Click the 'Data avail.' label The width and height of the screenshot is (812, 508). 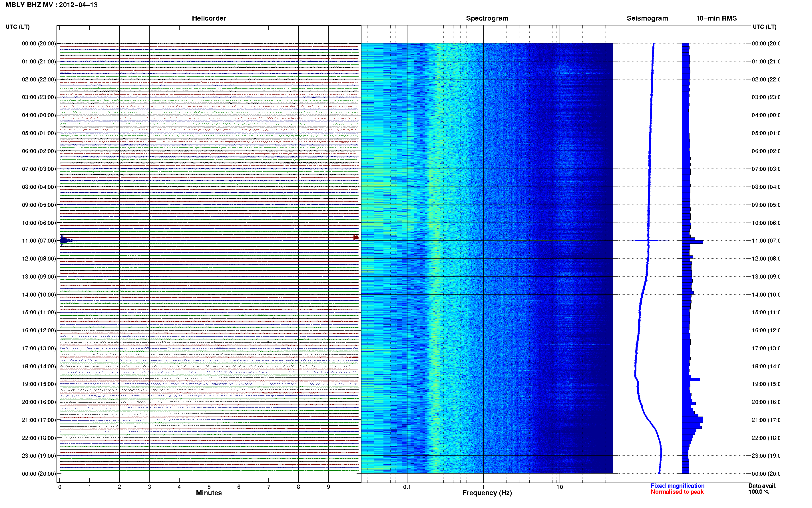(762, 486)
